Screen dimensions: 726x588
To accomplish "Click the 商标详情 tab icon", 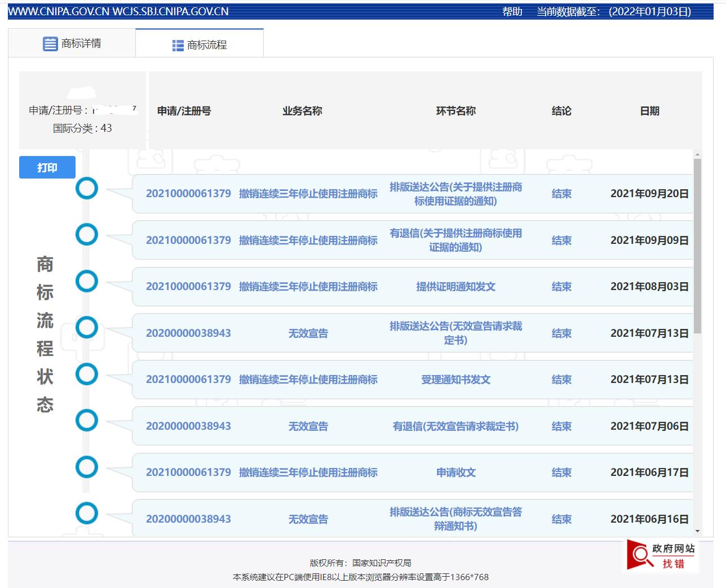I will click(50, 43).
